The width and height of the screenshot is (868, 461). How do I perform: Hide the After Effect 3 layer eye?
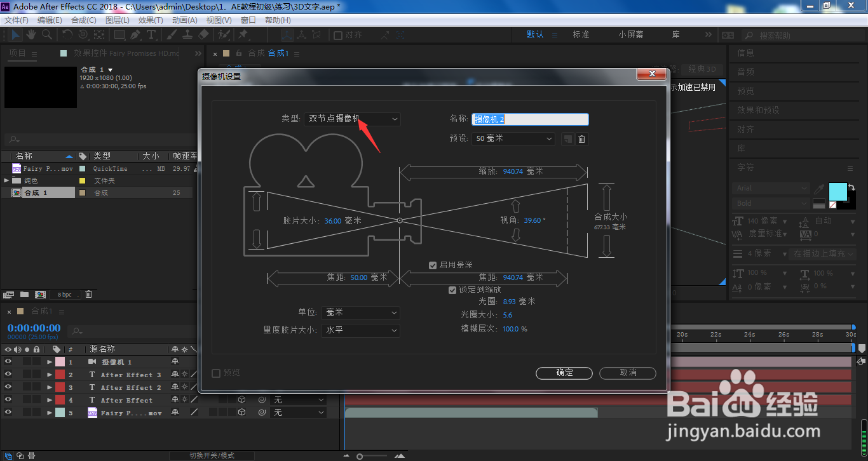pos(8,375)
